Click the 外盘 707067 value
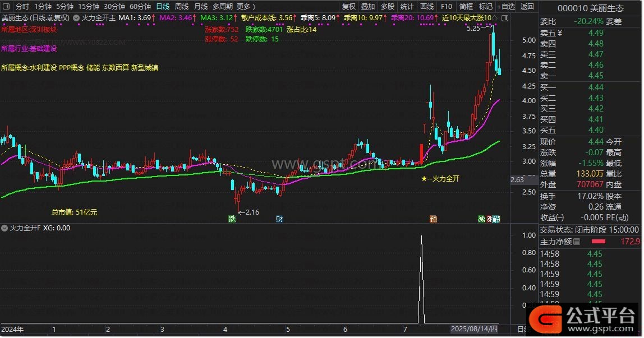 pos(590,184)
